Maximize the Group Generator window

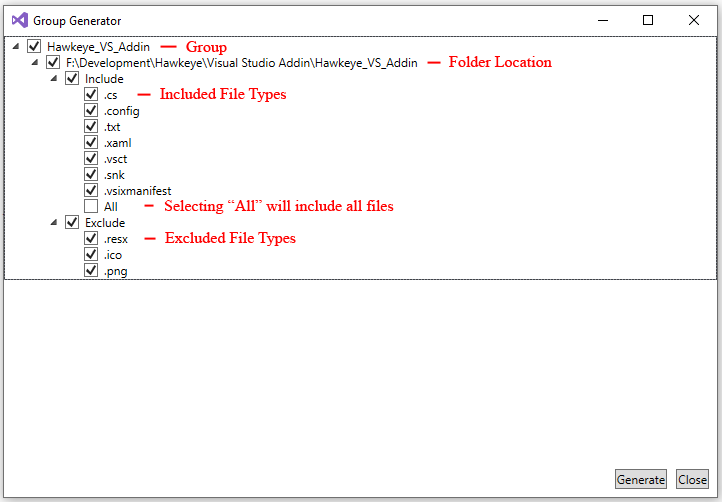tap(647, 20)
